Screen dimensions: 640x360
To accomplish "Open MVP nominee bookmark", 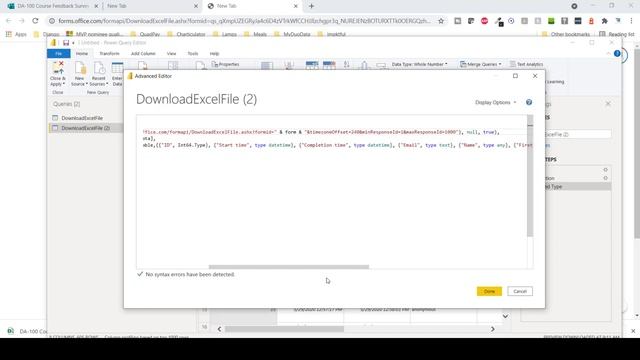I will (95, 34).
